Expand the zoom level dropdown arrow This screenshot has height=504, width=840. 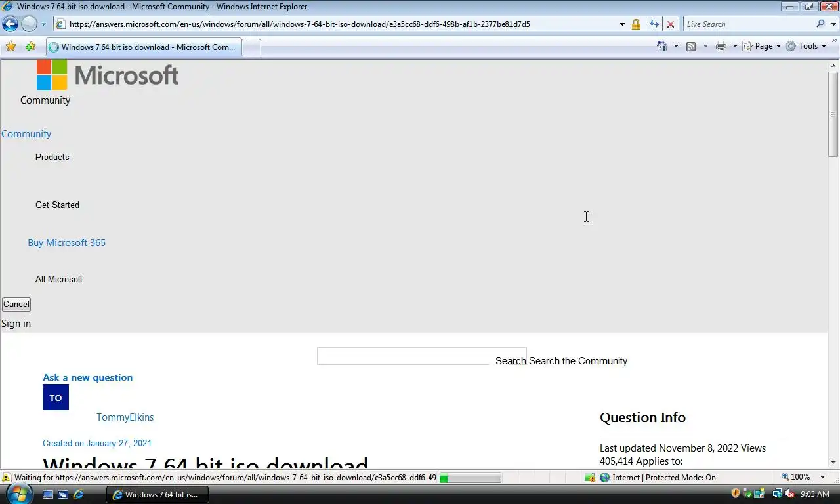click(x=822, y=477)
